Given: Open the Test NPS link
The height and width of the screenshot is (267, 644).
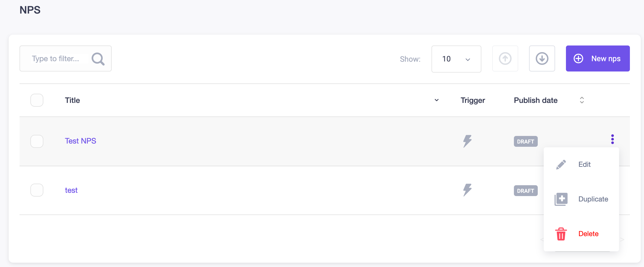Looking at the screenshot, I should [x=80, y=141].
